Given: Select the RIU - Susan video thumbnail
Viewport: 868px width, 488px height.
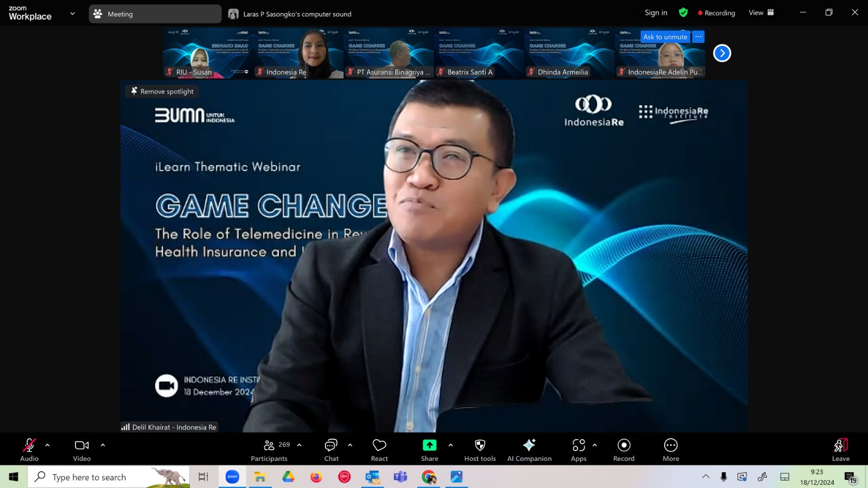Looking at the screenshot, I should (x=208, y=53).
